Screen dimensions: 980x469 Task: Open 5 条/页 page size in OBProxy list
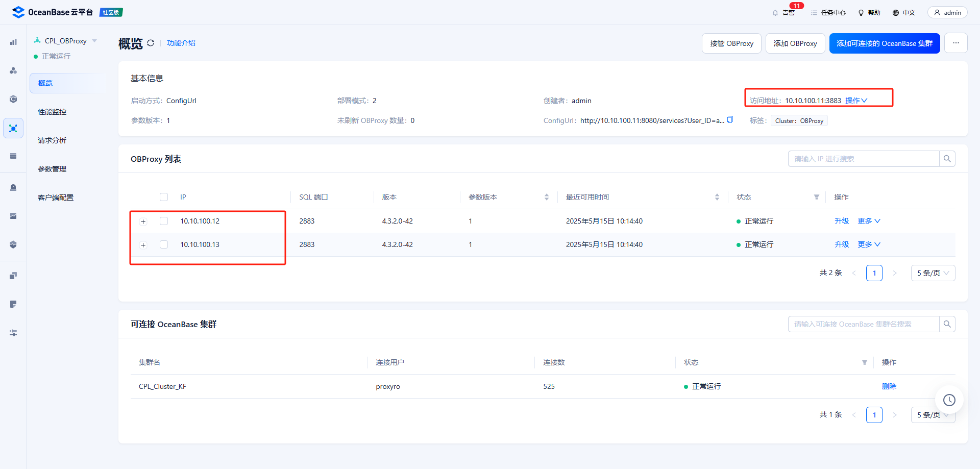point(933,273)
